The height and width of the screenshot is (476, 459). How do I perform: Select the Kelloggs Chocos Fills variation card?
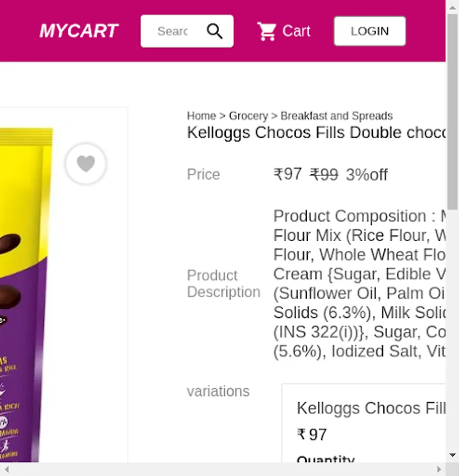coord(365,423)
